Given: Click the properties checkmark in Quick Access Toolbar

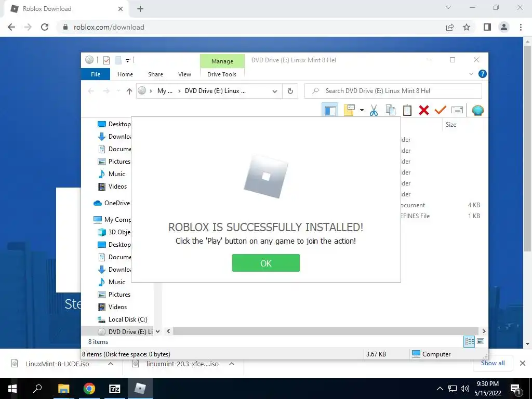Looking at the screenshot, I should click(107, 60).
